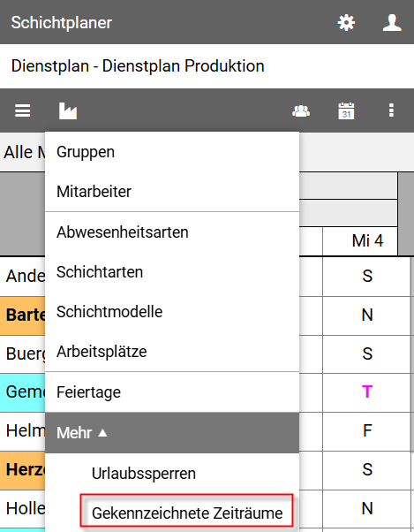Open Gekennzeichnete Zeiträume submenu entry
Viewport: 414px width, 532px height.
point(187,513)
